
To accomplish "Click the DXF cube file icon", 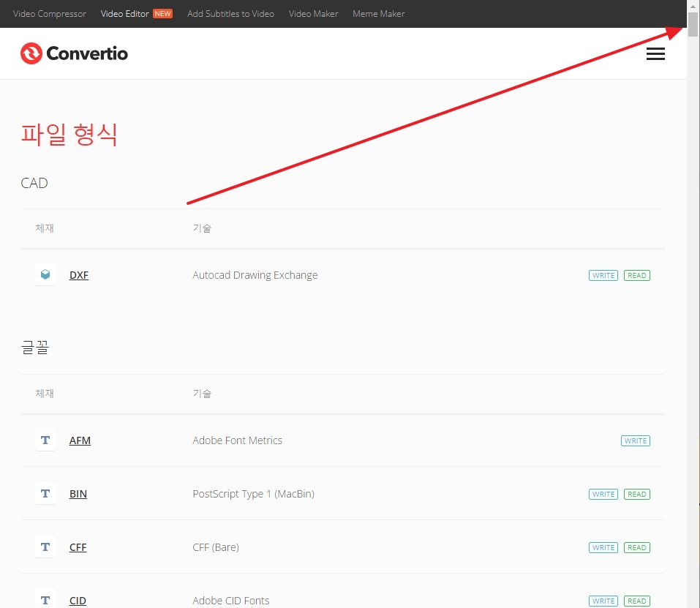I will (x=45, y=274).
